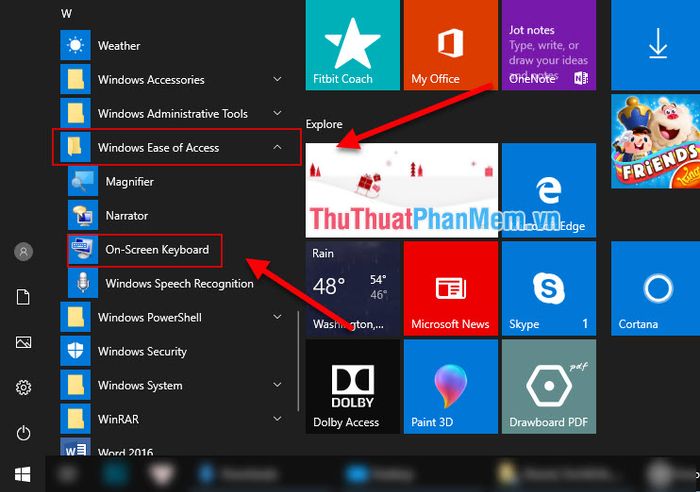This screenshot has width=700, height=492.
Task: Click Narrator text entry
Action: [x=126, y=216]
